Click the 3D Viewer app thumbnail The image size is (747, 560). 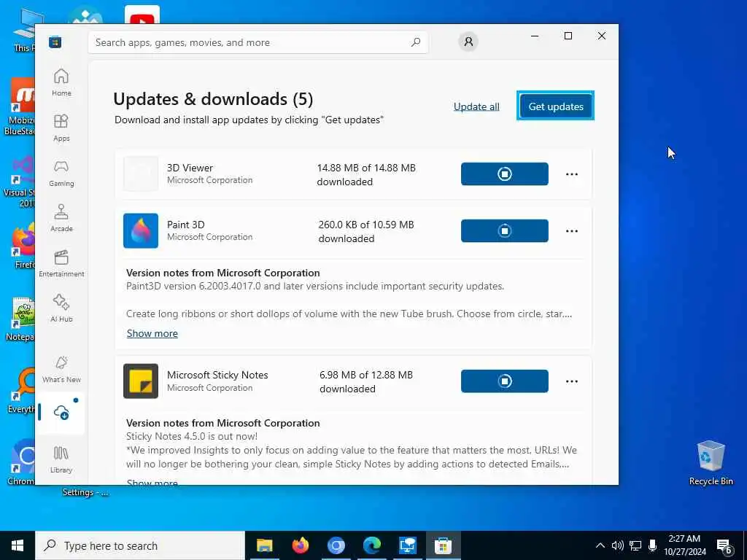click(141, 174)
